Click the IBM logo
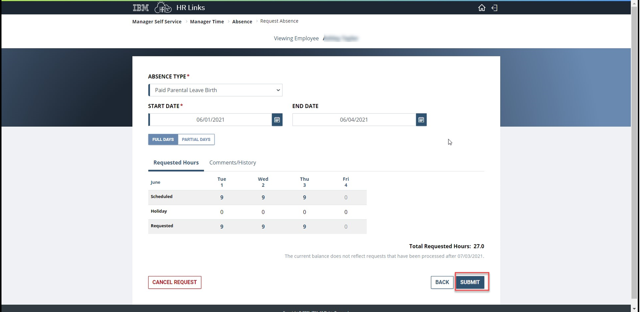The image size is (644, 312). [140, 7]
